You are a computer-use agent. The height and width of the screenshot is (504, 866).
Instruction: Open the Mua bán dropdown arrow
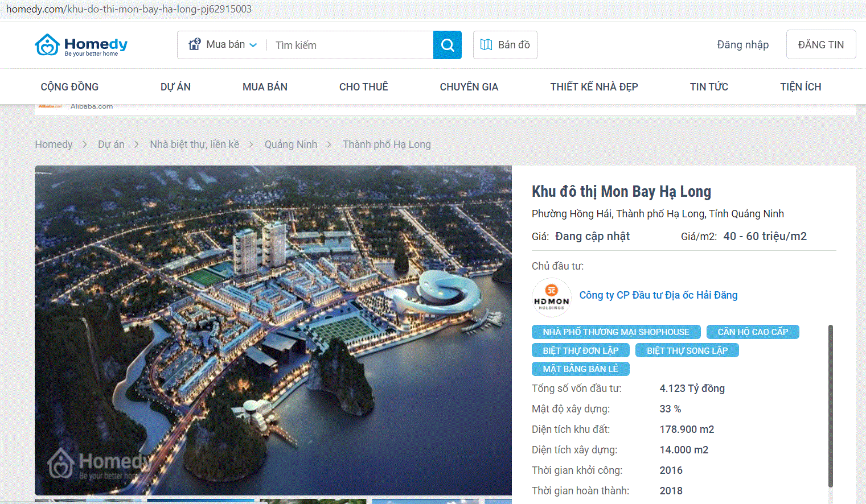click(x=253, y=45)
